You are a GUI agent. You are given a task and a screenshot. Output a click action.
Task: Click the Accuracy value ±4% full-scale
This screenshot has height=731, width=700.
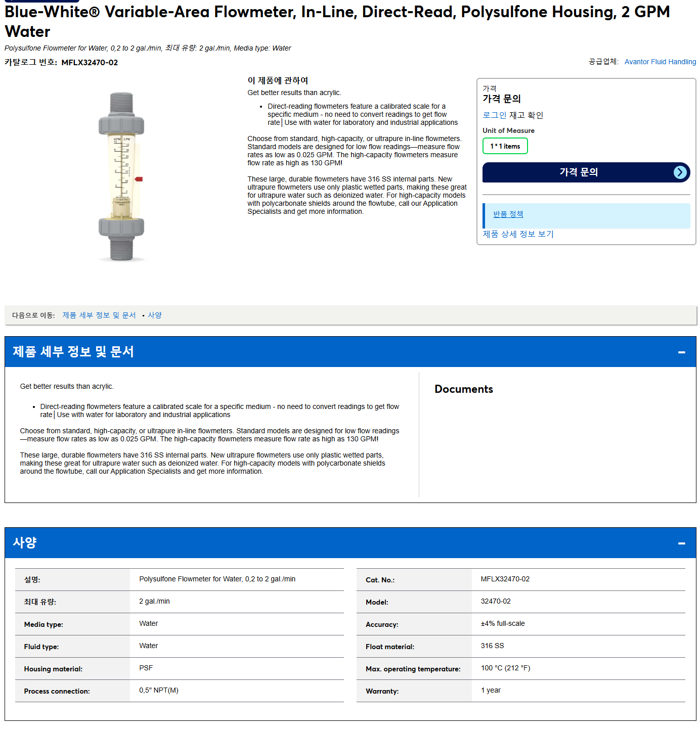[x=503, y=624]
